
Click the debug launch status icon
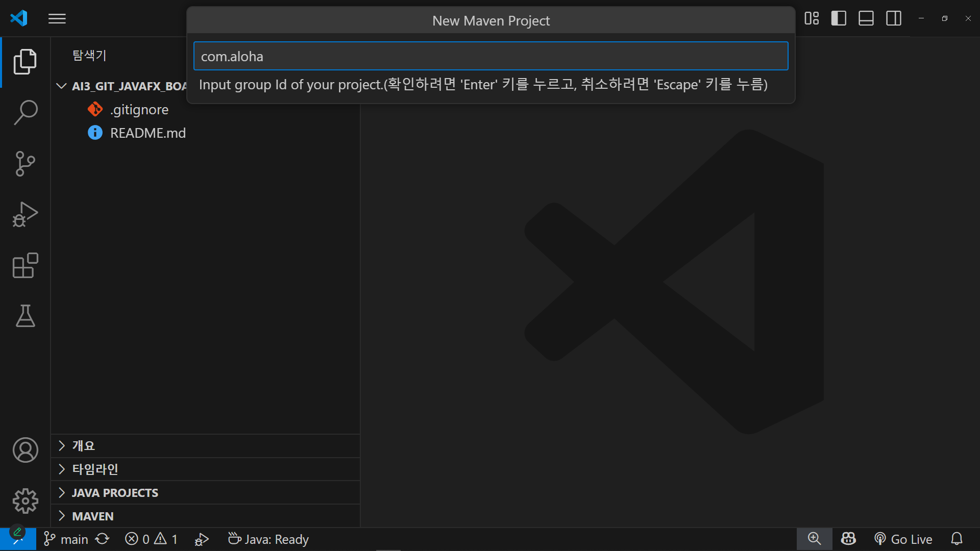(202, 539)
